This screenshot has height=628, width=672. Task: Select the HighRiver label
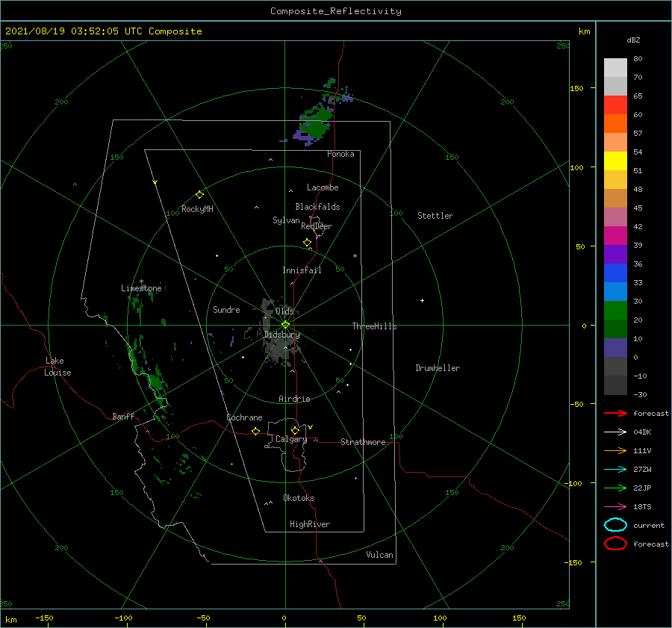309,524
